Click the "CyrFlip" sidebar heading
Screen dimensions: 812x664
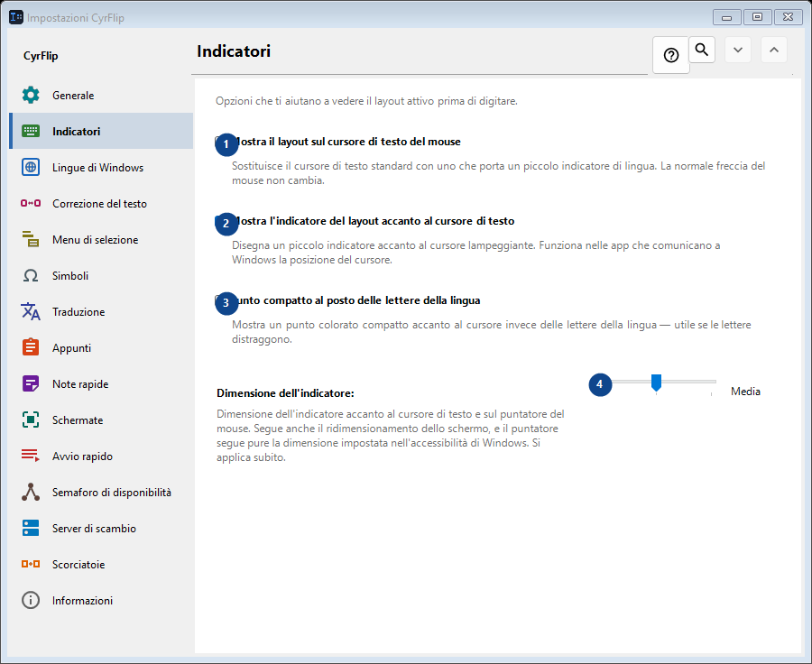coord(41,56)
